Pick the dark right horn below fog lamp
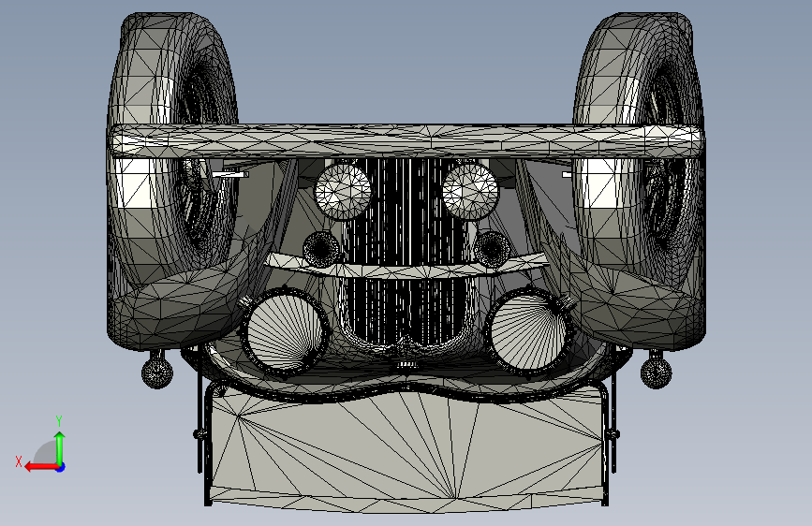The height and width of the screenshot is (526, 812). click(x=492, y=250)
